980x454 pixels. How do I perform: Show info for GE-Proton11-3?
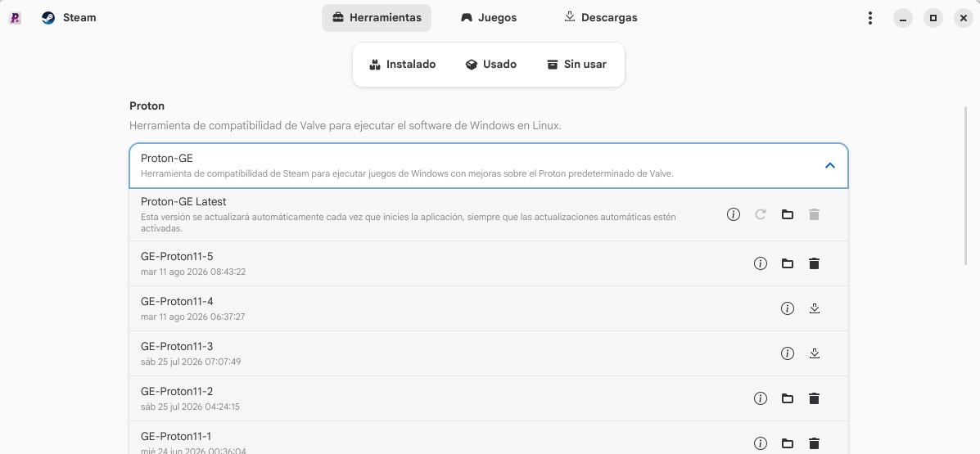[788, 353]
